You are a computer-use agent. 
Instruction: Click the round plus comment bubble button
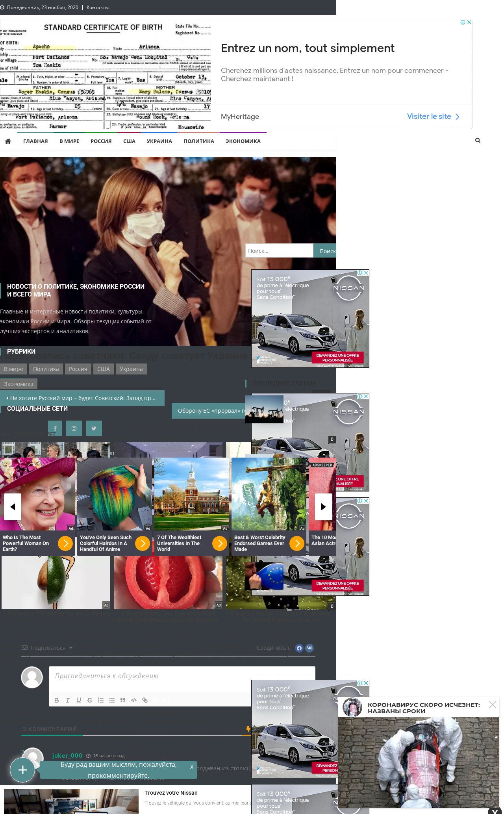23,770
